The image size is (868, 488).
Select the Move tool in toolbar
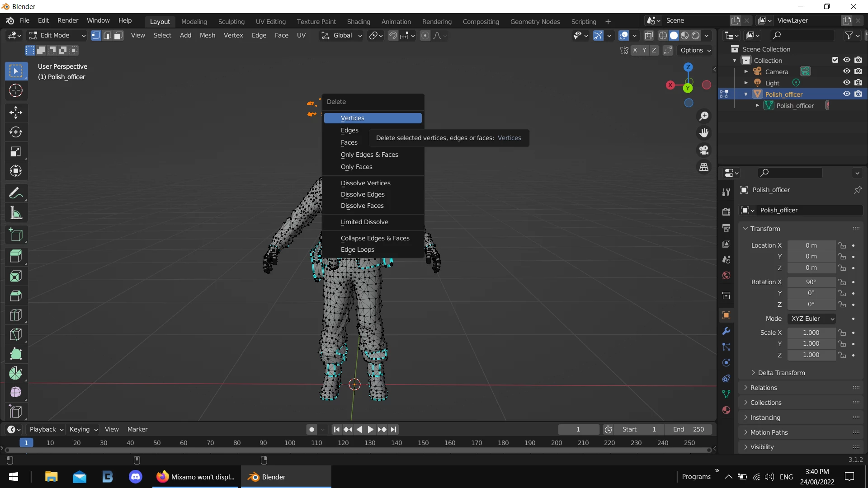16,113
